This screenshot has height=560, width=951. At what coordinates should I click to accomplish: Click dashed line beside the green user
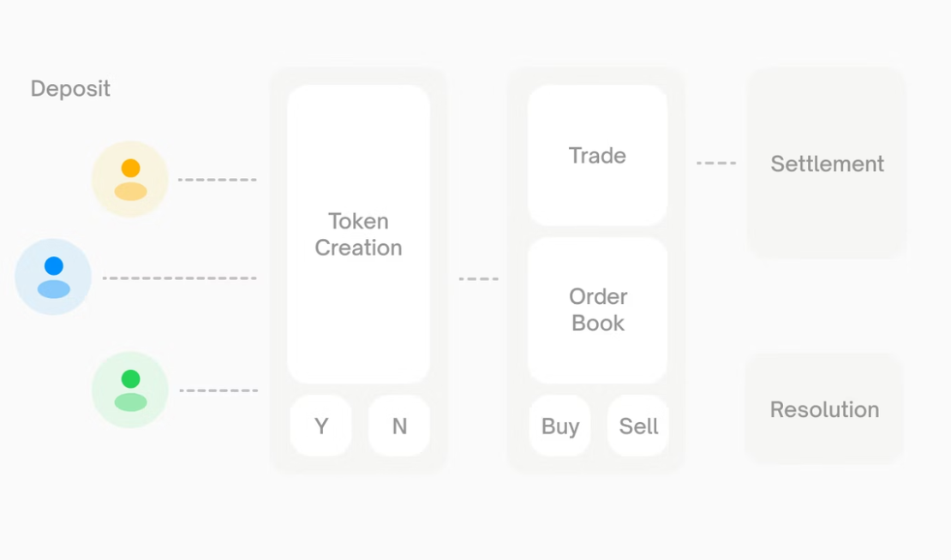click(x=218, y=390)
